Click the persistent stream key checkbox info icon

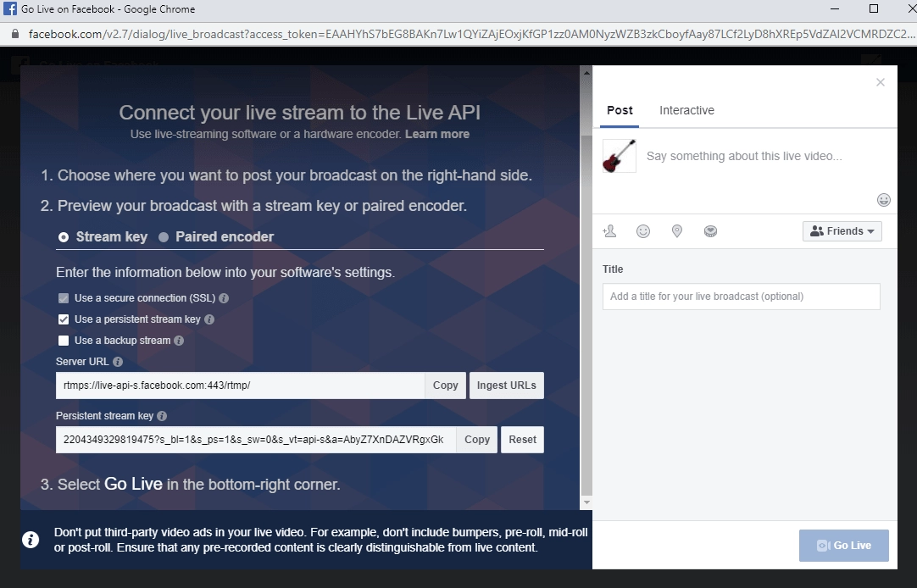(209, 319)
